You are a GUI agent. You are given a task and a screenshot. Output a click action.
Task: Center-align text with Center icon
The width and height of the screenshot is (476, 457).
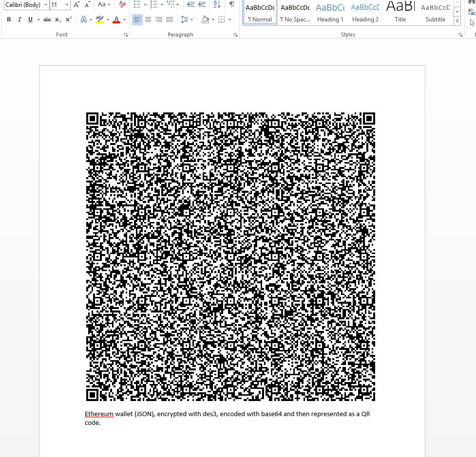[148, 20]
